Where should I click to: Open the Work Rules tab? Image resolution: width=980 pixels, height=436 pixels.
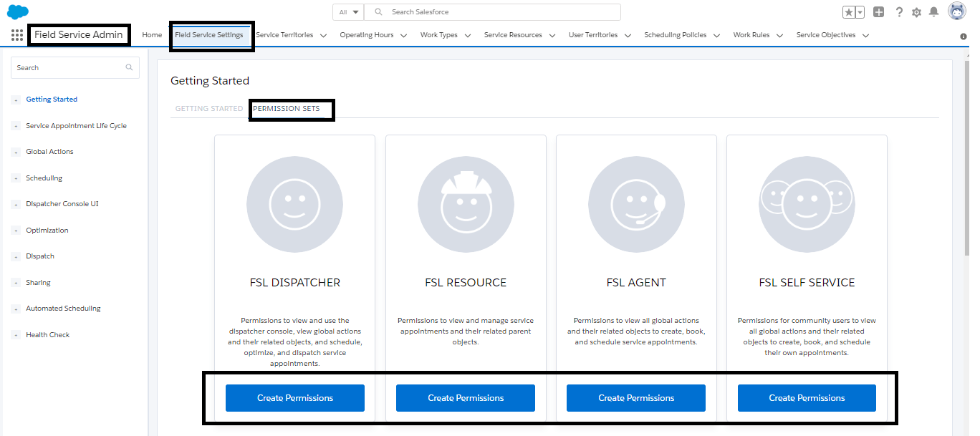click(751, 35)
